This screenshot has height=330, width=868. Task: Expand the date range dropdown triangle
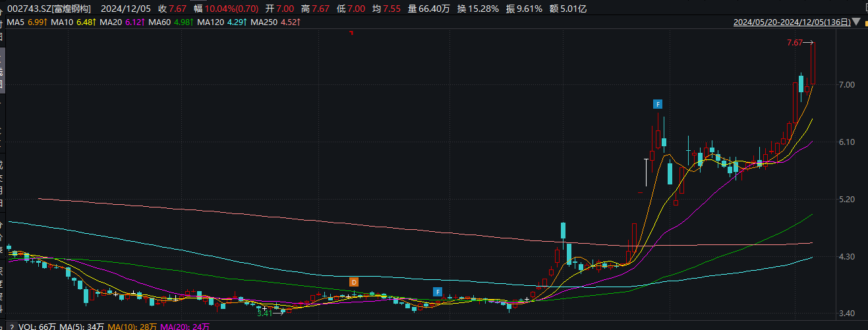(x=855, y=22)
